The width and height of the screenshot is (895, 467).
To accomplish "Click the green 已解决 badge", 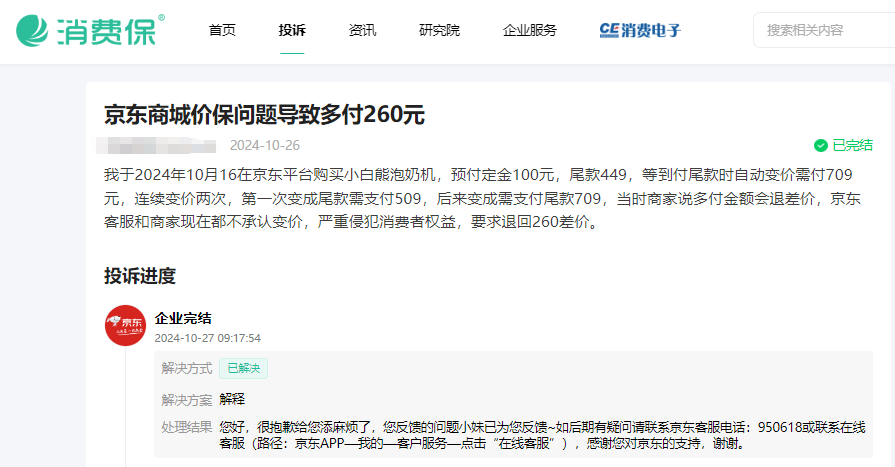I will (x=244, y=368).
